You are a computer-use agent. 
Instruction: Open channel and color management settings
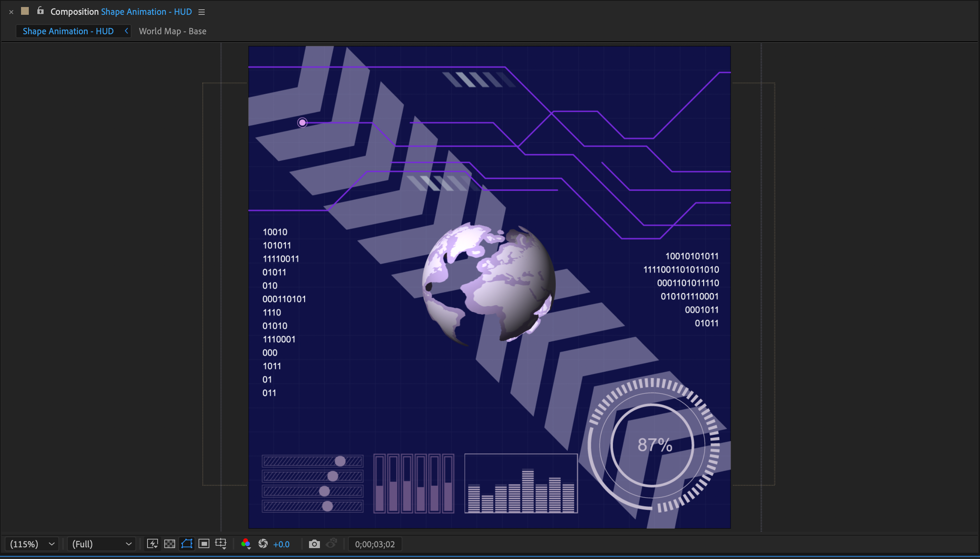(246, 544)
